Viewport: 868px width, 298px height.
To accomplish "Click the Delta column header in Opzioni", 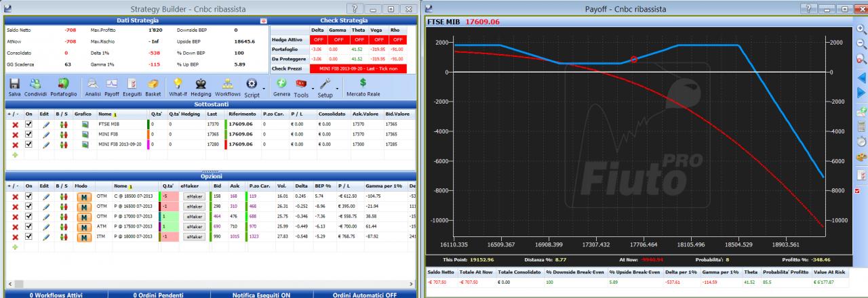I will point(302,186).
